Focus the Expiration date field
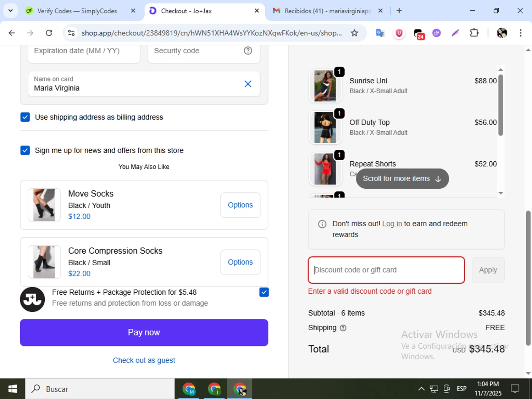Image resolution: width=532 pixels, height=399 pixels. tap(84, 54)
